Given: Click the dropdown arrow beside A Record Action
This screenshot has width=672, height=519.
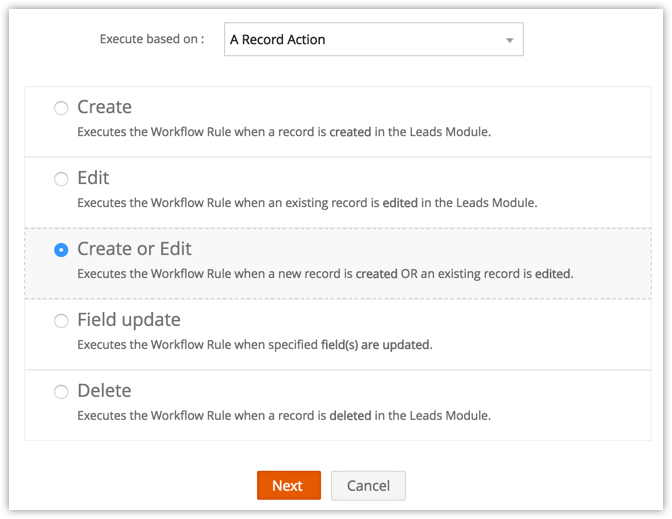Looking at the screenshot, I should tap(509, 40).
